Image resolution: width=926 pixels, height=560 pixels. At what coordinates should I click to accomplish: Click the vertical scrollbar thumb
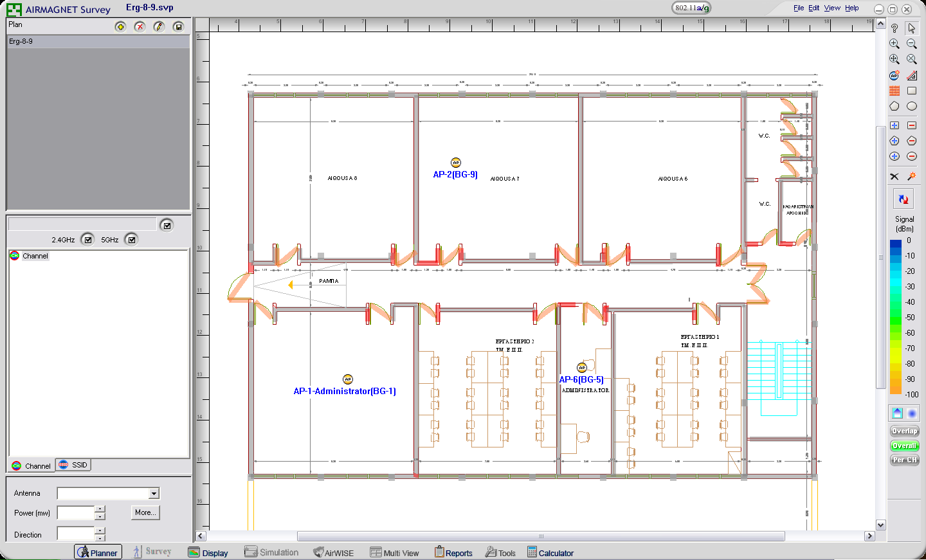pos(881,257)
